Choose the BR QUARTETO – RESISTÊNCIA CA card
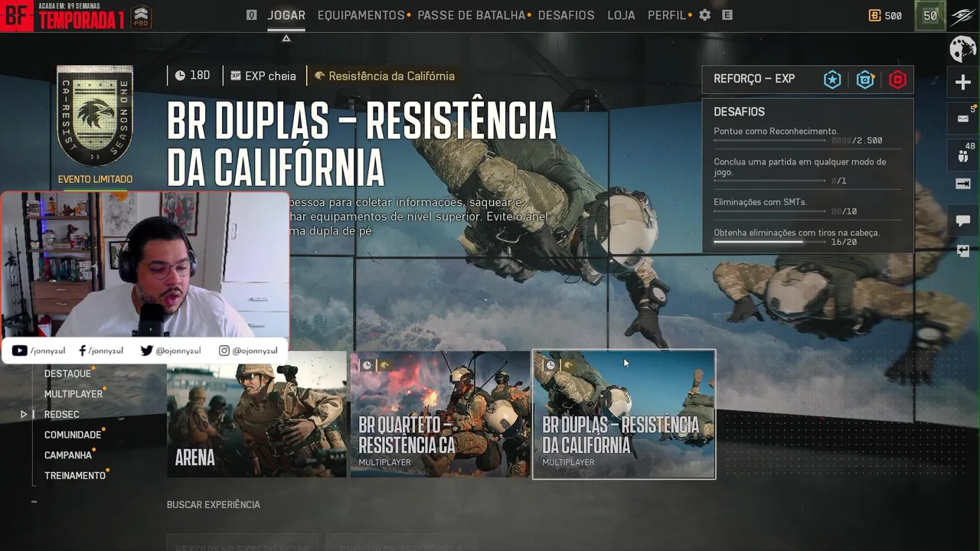 point(440,414)
